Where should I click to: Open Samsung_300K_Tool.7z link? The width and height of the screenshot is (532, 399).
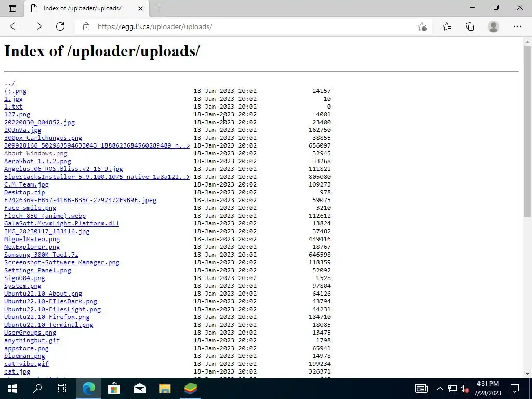[41, 255]
